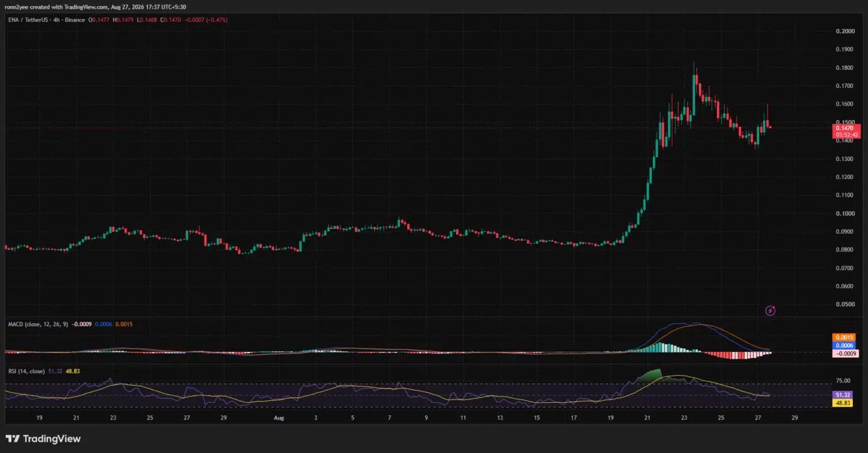The height and width of the screenshot is (453, 868).
Task: Click the Aug label on the time axis
Action: click(x=278, y=417)
